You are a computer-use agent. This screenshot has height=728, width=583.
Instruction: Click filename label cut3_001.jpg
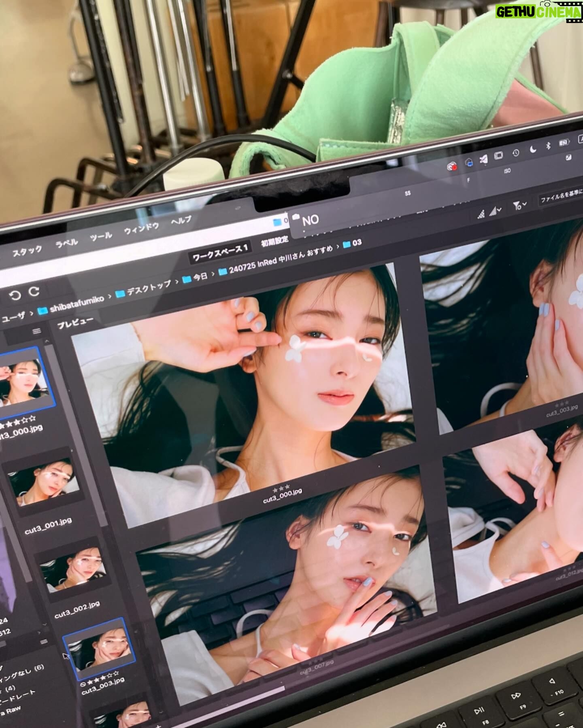pyautogui.click(x=48, y=525)
